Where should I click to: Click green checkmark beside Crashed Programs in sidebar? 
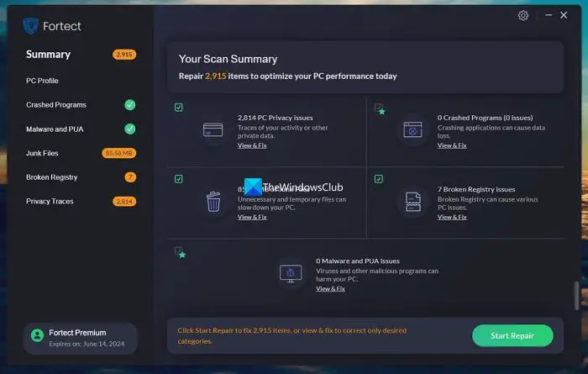pos(129,105)
